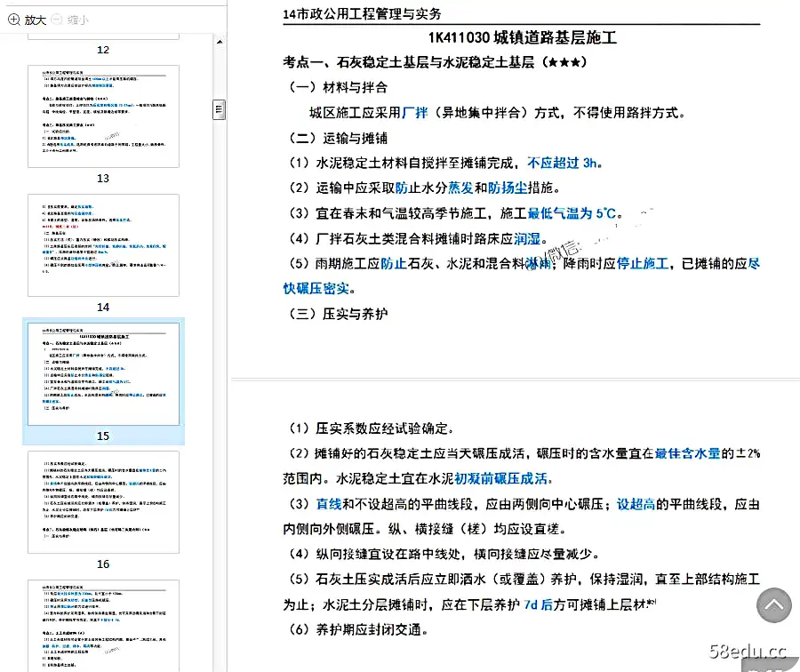Image resolution: width=800 pixels, height=672 pixels.
Task: Click the back-to-top arrow button
Action: tap(773, 604)
